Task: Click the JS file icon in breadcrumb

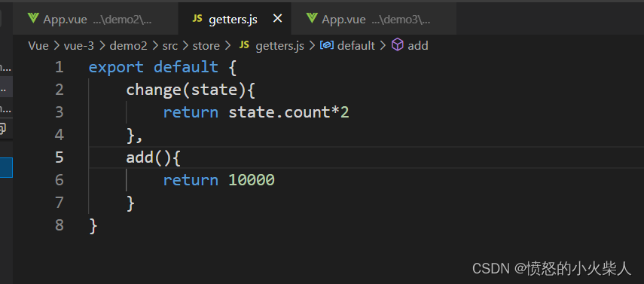Action: click(244, 45)
